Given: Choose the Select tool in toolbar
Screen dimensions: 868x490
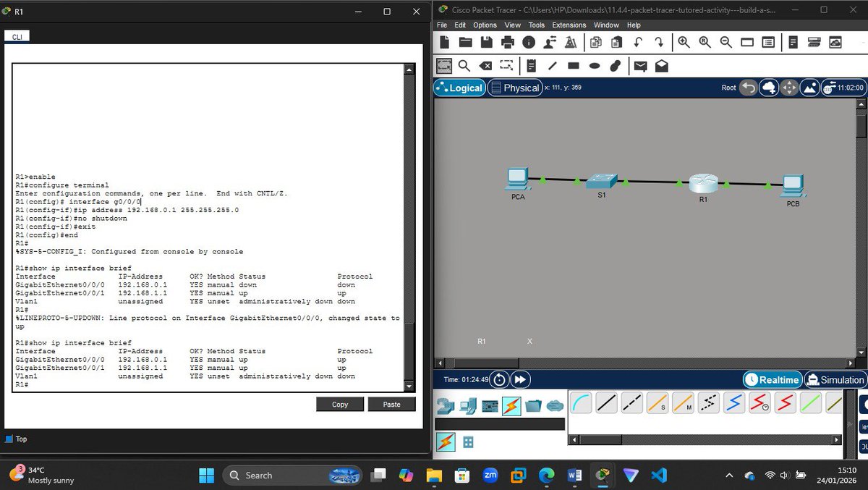Looking at the screenshot, I should click(x=444, y=66).
